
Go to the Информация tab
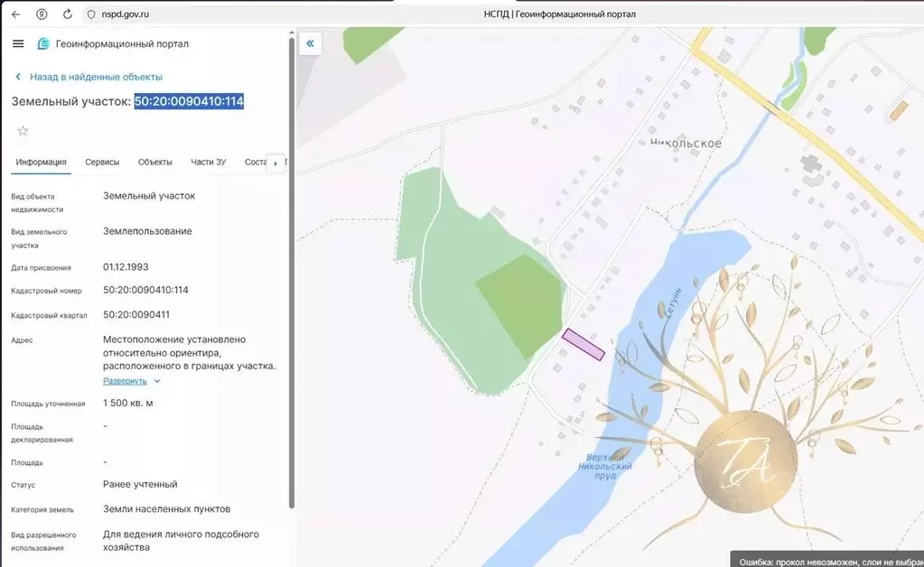[41, 163]
